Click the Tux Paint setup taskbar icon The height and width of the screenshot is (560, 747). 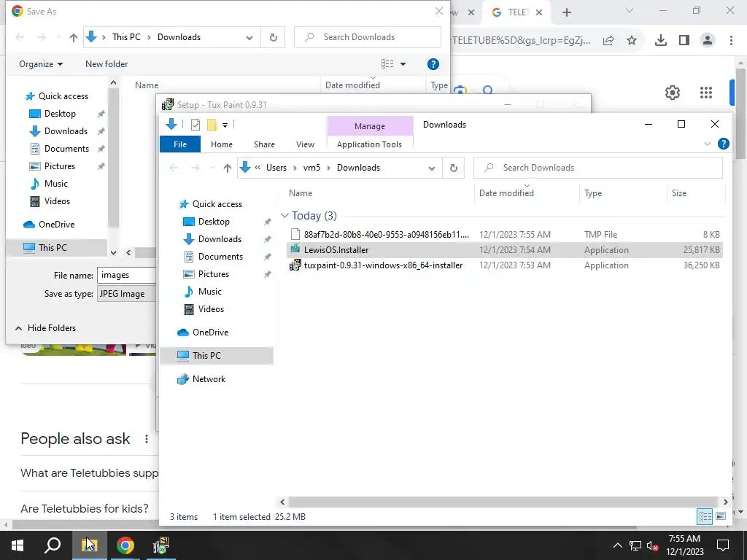click(161, 545)
